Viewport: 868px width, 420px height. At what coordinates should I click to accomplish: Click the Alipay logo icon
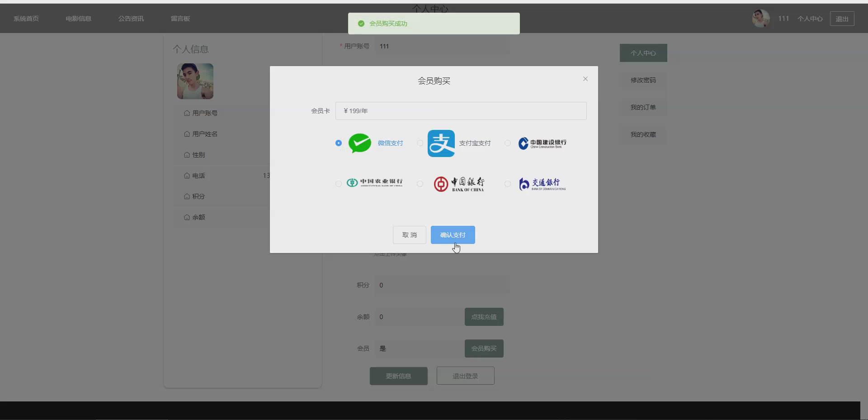click(441, 143)
